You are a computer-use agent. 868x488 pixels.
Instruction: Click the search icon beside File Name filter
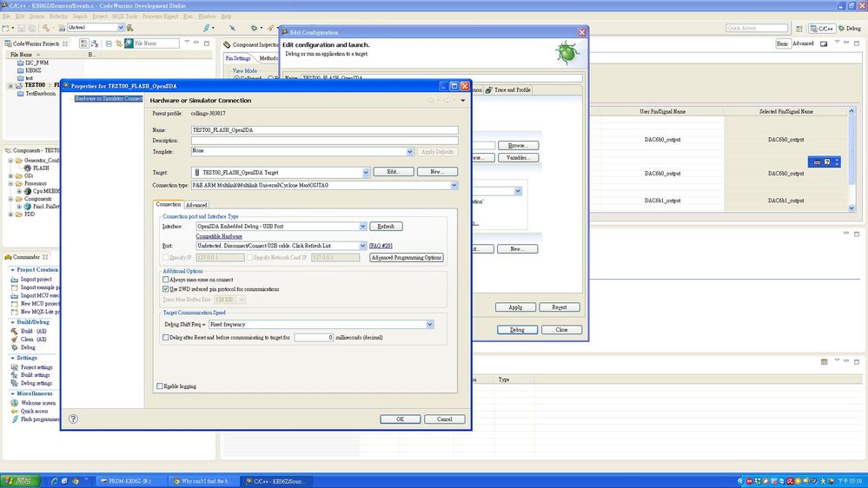click(x=129, y=43)
